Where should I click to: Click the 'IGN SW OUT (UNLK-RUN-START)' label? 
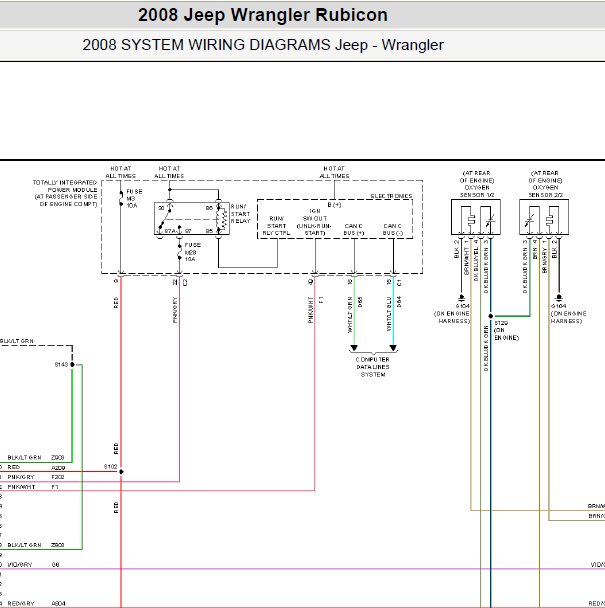point(315,222)
